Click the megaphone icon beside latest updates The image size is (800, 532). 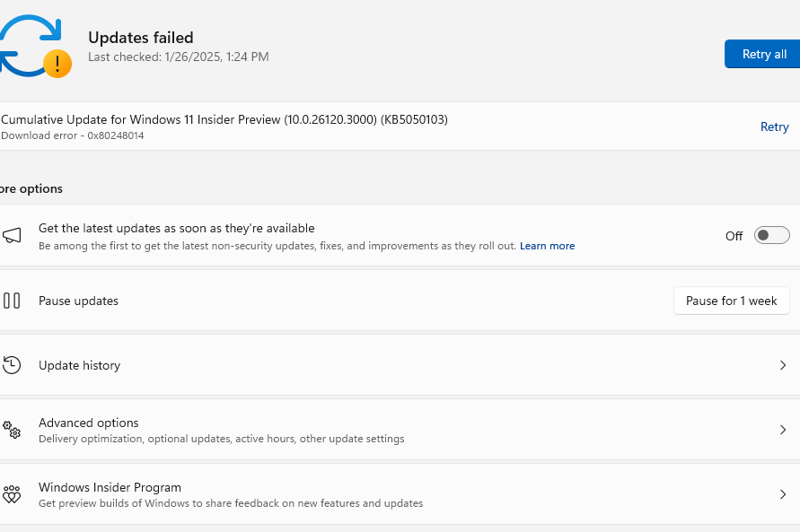pyautogui.click(x=12, y=236)
